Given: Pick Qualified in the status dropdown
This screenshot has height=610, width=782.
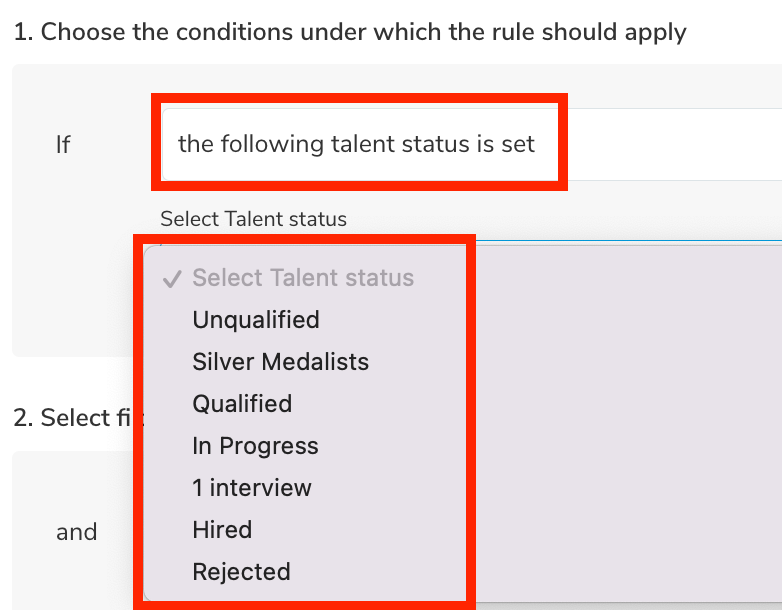Looking at the screenshot, I should coord(242,404).
